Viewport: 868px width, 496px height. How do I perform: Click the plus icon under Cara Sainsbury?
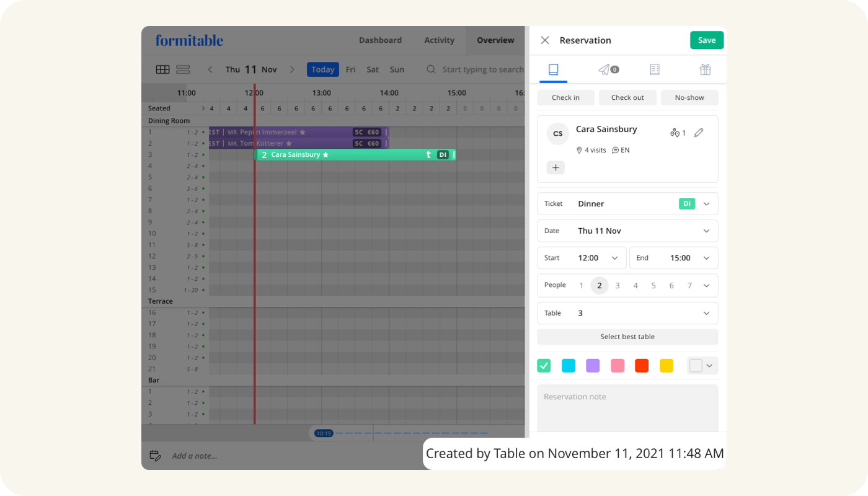click(556, 167)
